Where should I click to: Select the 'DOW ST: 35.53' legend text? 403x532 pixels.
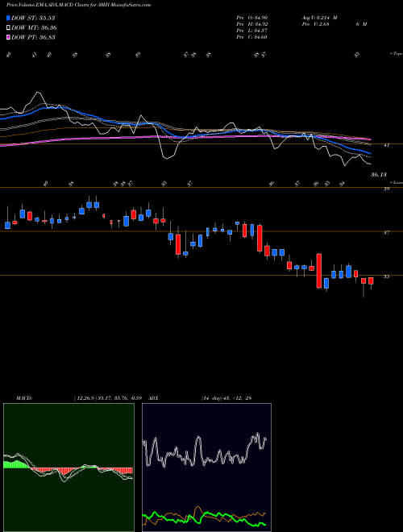[33, 18]
